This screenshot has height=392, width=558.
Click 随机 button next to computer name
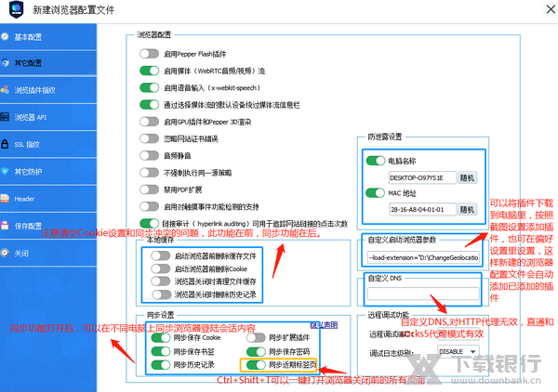[467, 177]
